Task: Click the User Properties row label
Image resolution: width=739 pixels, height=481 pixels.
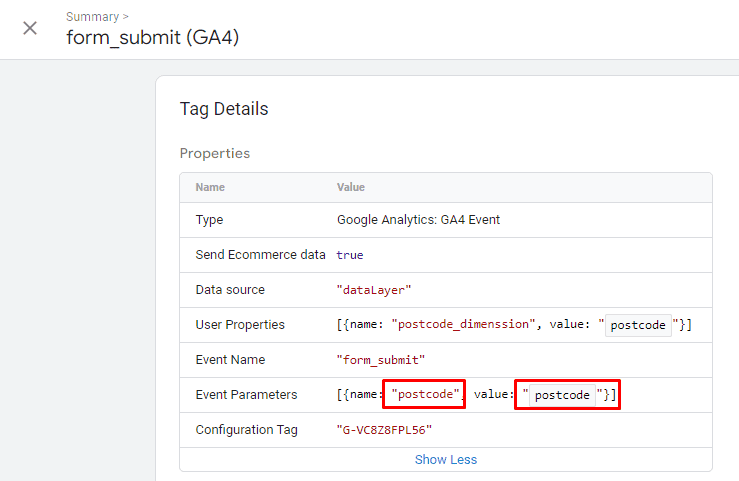Action: [240, 325]
